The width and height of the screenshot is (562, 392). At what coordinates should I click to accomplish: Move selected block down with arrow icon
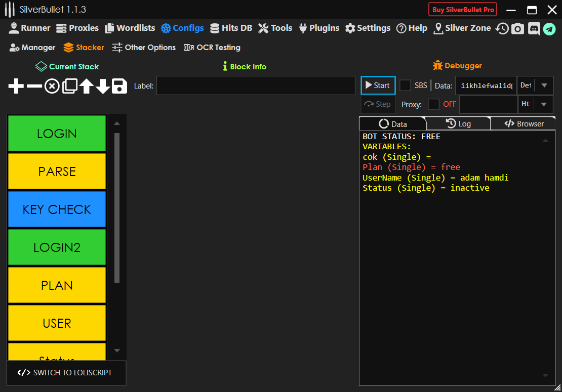103,86
